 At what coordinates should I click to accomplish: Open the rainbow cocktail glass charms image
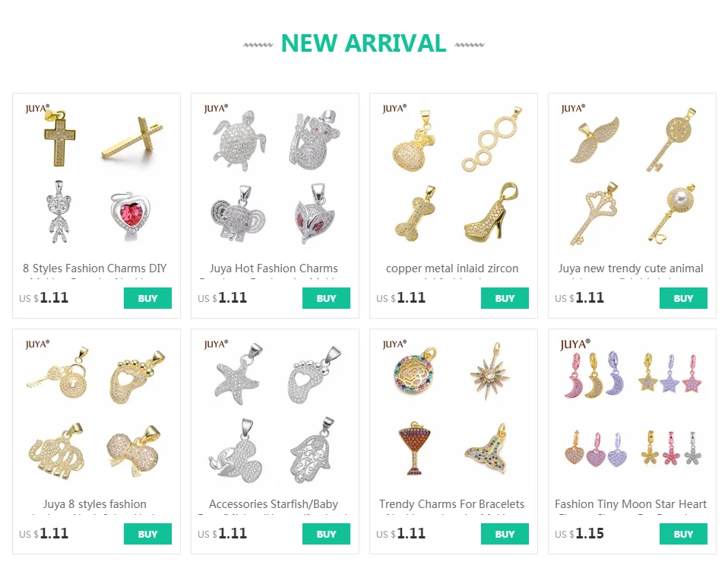tap(454, 413)
